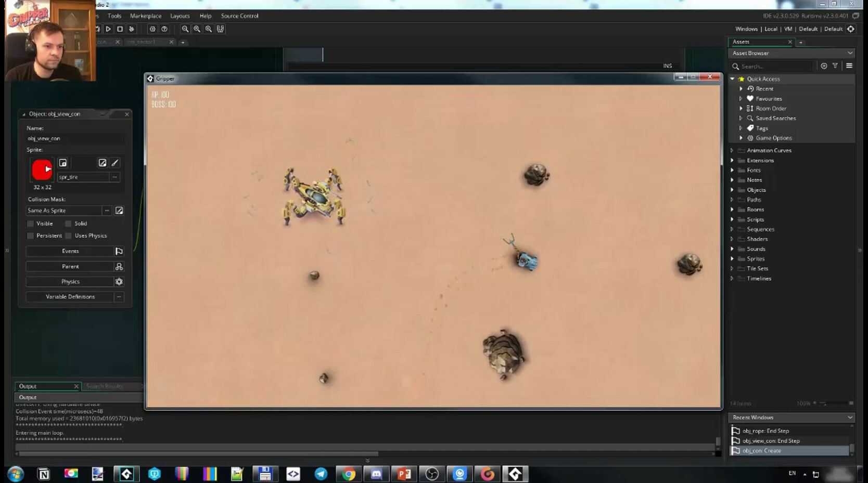
Task: Open the Asset Browser dropdown arrow
Action: coord(850,53)
